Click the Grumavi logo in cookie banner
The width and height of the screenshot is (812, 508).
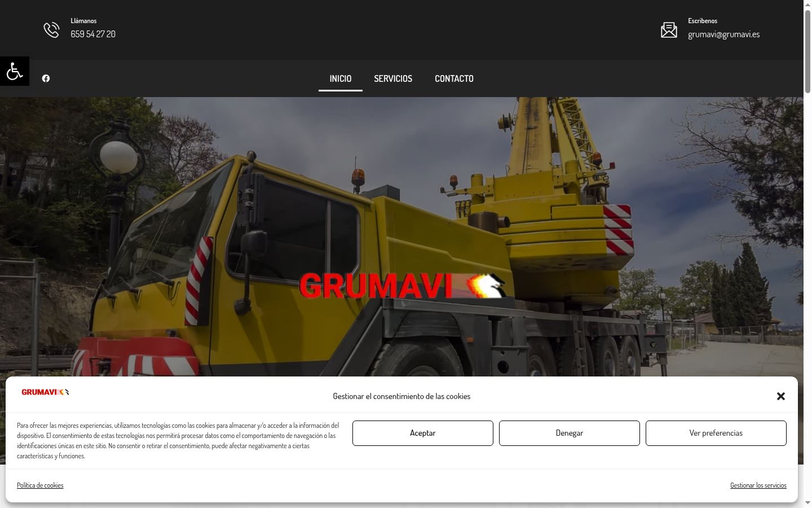click(x=45, y=392)
